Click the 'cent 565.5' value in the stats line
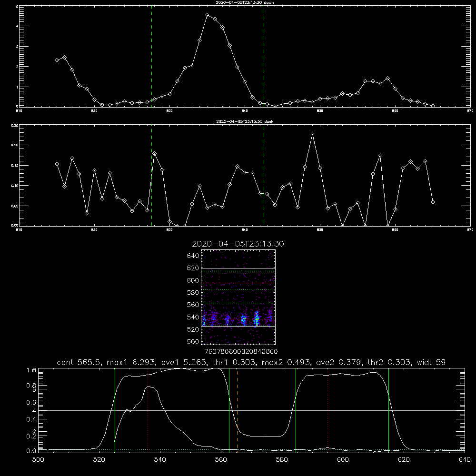Screen dimensions: 476x476 (79, 362)
